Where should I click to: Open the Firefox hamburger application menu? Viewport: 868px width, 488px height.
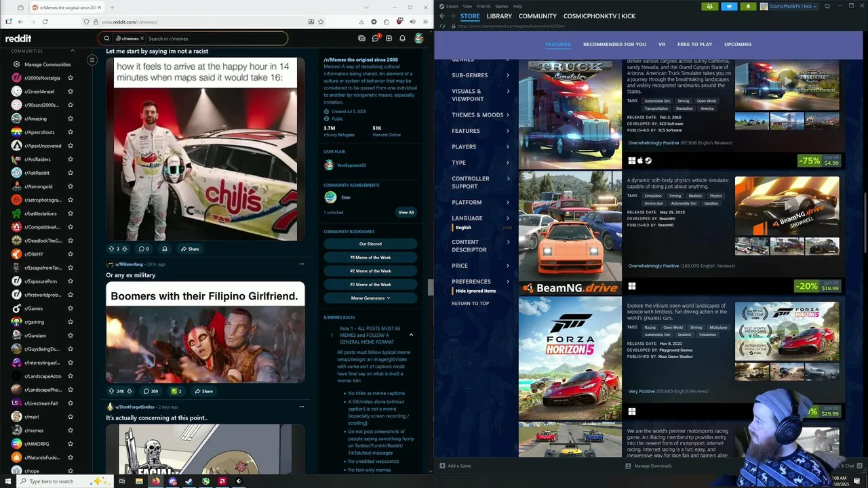pyautogui.click(x=424, y=22)
